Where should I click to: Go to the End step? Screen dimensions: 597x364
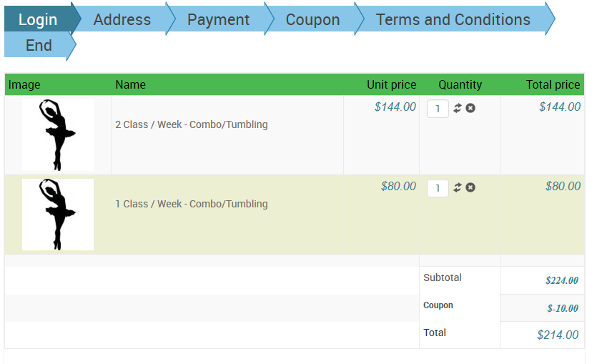(x=39, y=46)
